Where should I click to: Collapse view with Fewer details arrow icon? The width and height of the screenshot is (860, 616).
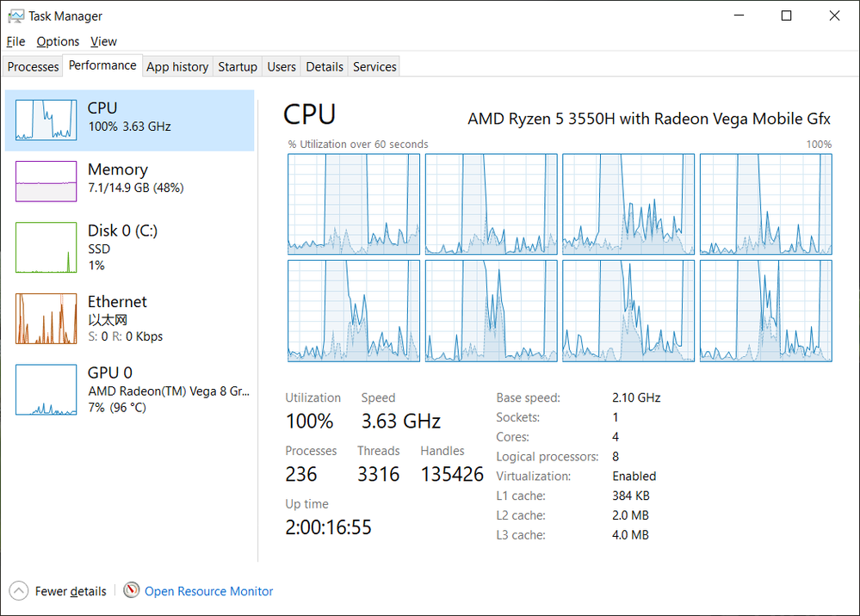pyautogui.click(x=19, y=591)
